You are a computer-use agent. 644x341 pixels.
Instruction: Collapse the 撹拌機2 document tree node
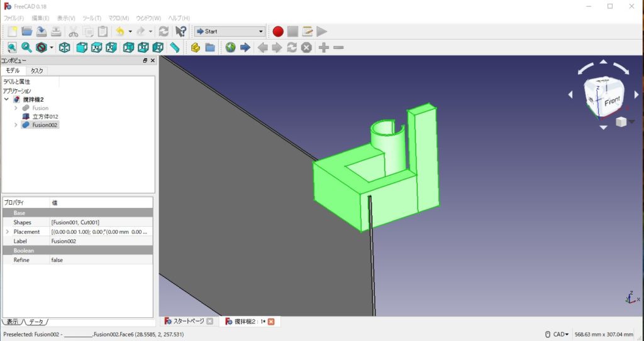point(6,99)
